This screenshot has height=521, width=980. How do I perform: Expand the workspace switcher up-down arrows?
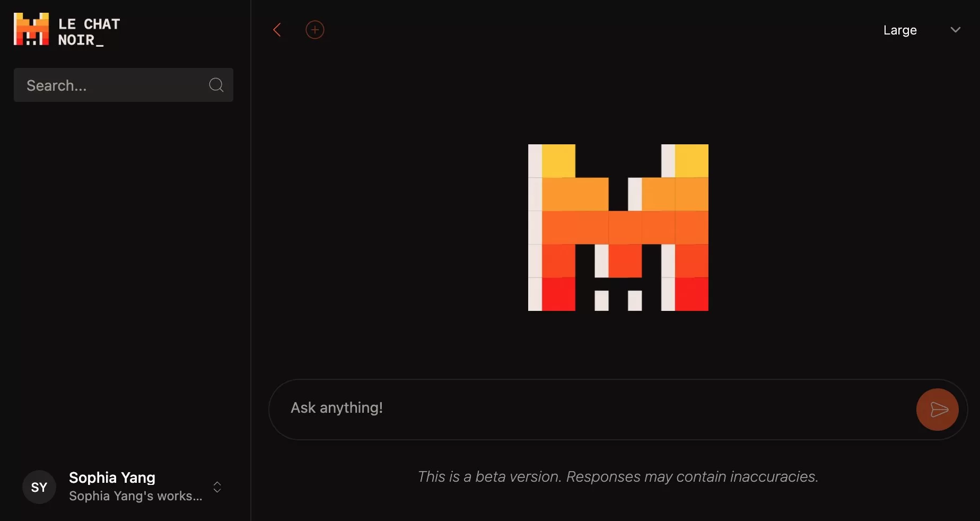point(217,487)
